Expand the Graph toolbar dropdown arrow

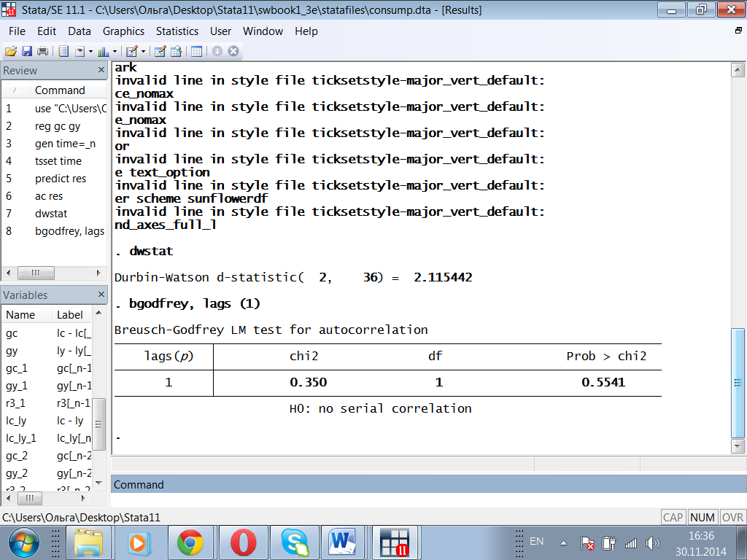(x=116, y=51)
